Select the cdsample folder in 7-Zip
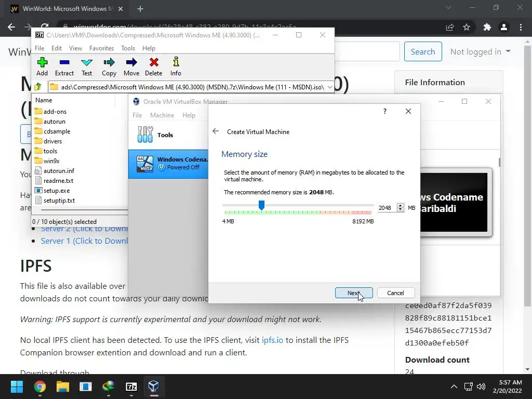532x399 pixels. click(x=52, y=131)
